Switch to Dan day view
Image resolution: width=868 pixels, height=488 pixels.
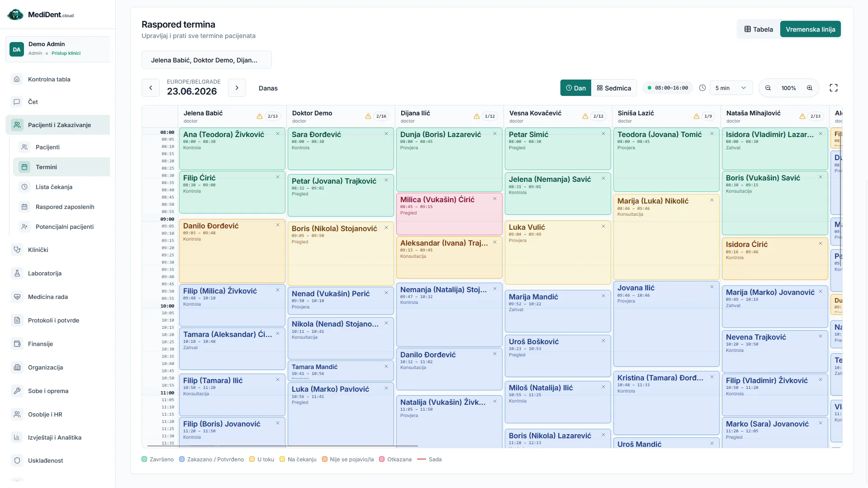[x=576, y=88]
